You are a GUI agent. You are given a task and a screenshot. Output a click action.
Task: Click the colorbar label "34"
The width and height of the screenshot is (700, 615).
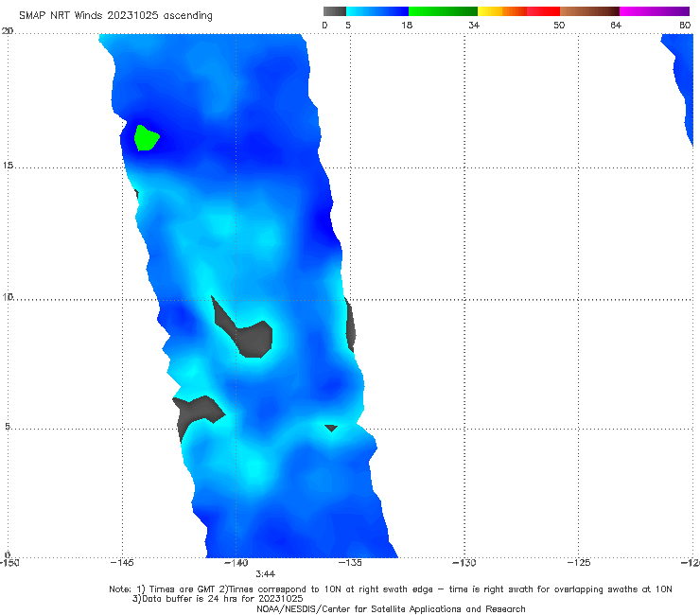coord(474,25)
